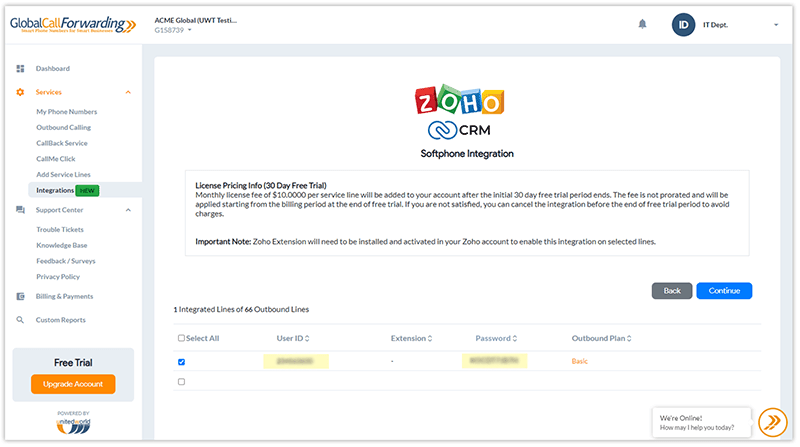800x447 pixels.
Task: Open Feedback / Surveys
Action: 66,261
